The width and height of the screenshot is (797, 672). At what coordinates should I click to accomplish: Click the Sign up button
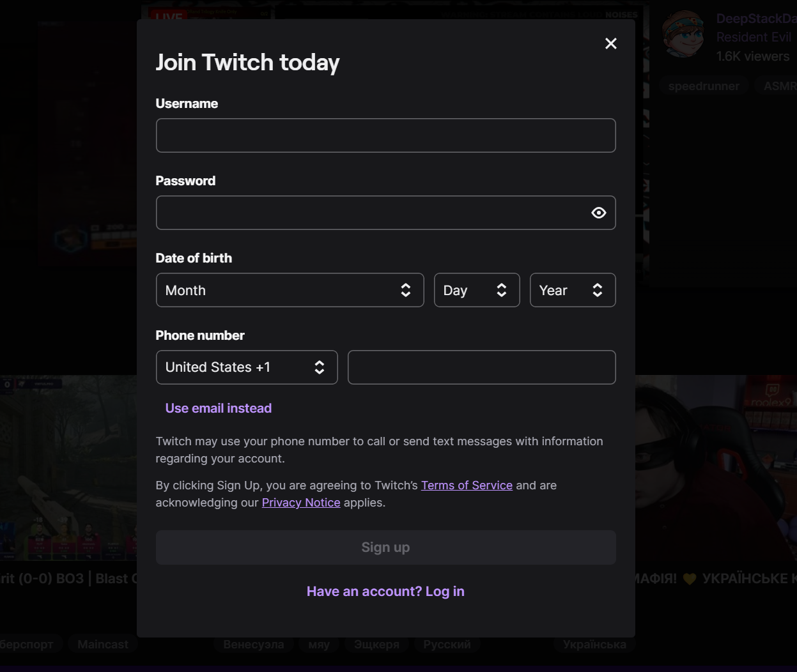click(386, 547)
